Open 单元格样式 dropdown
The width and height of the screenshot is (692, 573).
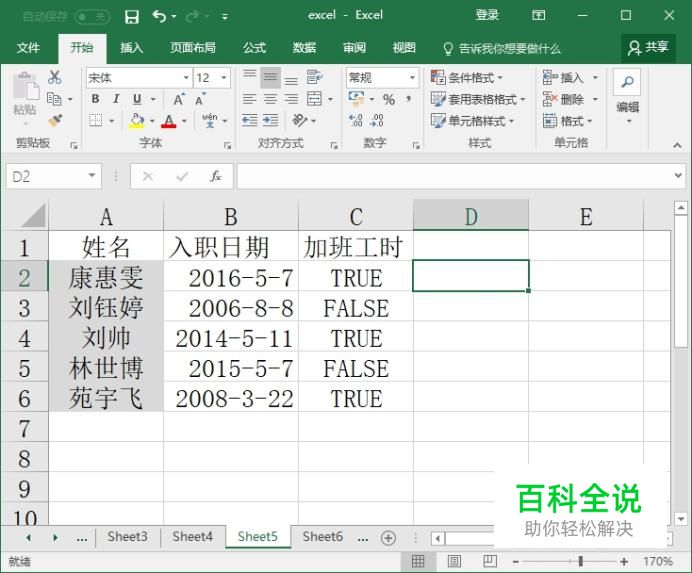tap(473, 120)
